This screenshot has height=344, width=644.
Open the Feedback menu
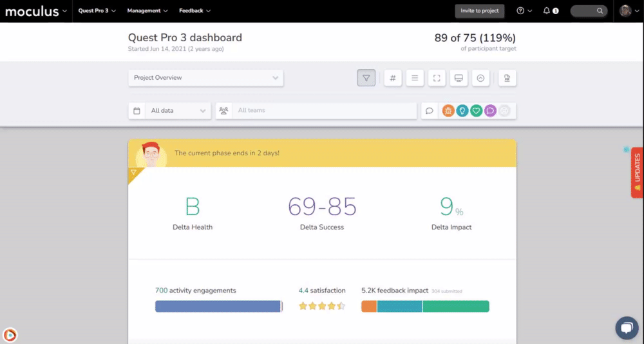[x=194, y=11]
